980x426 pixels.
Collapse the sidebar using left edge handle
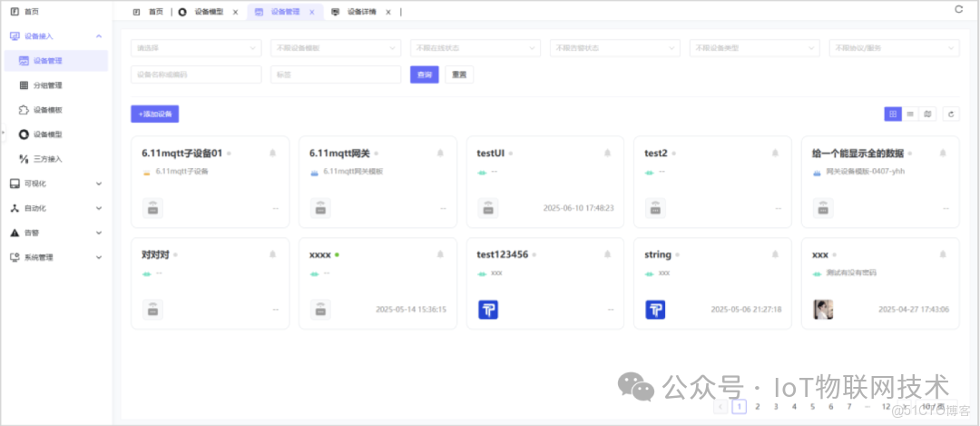(x=2, y=132)
